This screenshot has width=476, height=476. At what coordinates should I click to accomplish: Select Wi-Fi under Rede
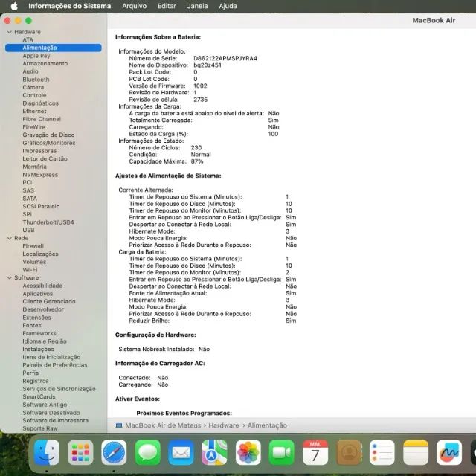pos(30,269)
